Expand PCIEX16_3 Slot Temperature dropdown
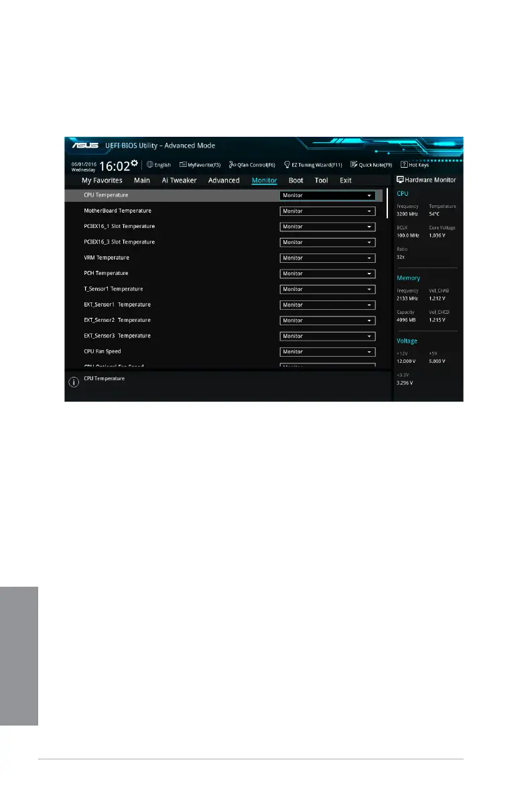The height and width of the screenshot is (802, 532). [328, 243]
